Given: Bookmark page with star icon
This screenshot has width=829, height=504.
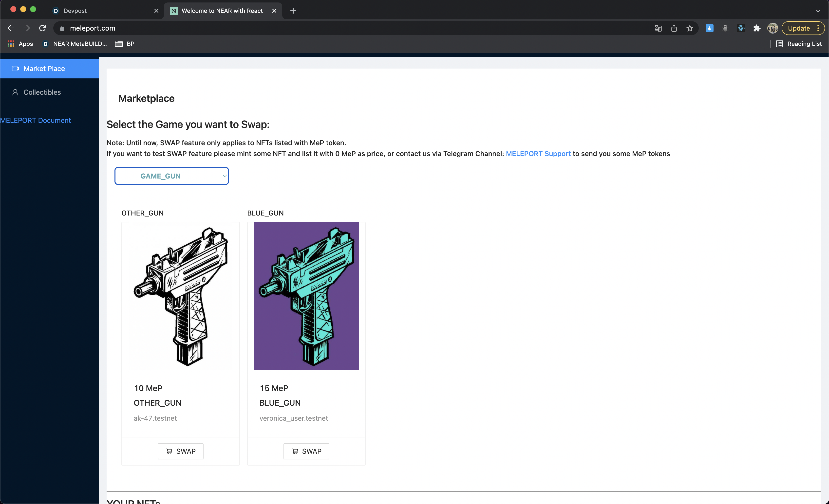Looking at the screenshot, I should 690,28.
